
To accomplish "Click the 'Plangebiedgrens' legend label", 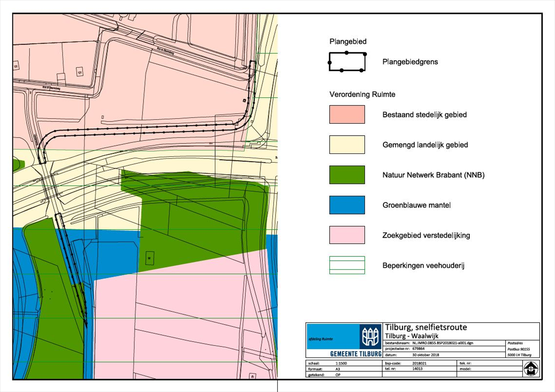I will [410, 62].
